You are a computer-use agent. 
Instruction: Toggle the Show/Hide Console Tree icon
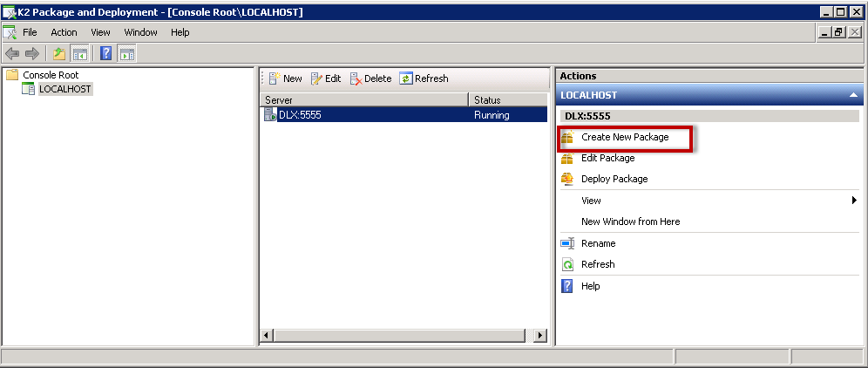[79, 54]
